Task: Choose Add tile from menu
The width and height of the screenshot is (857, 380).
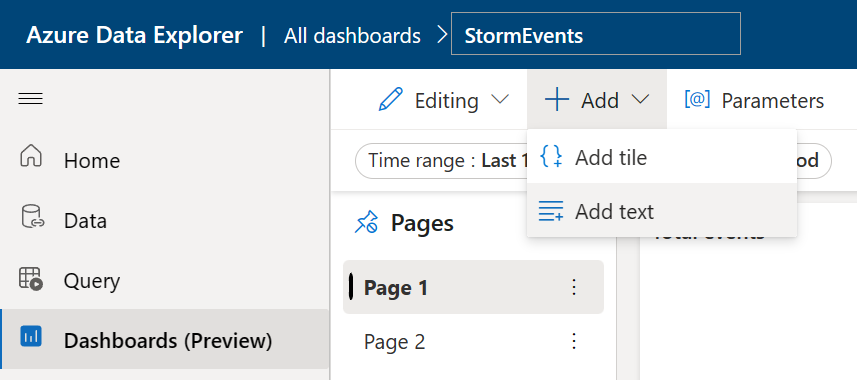Action: 662,157
